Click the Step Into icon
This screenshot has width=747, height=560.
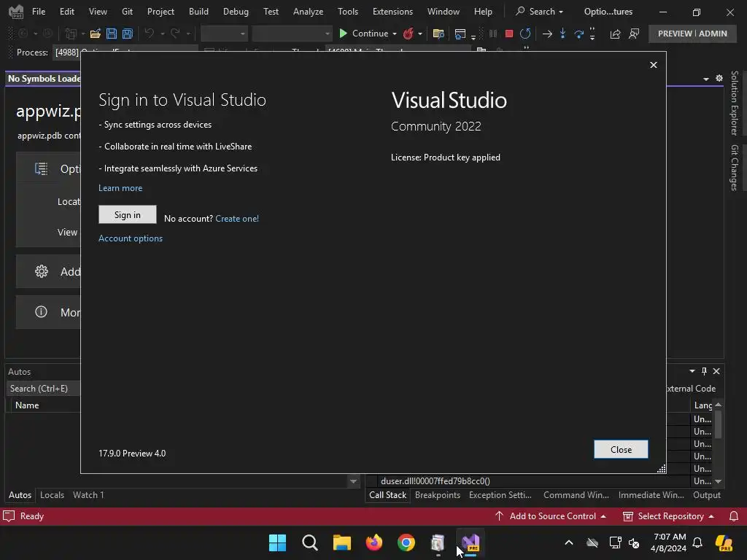(562, 34)
